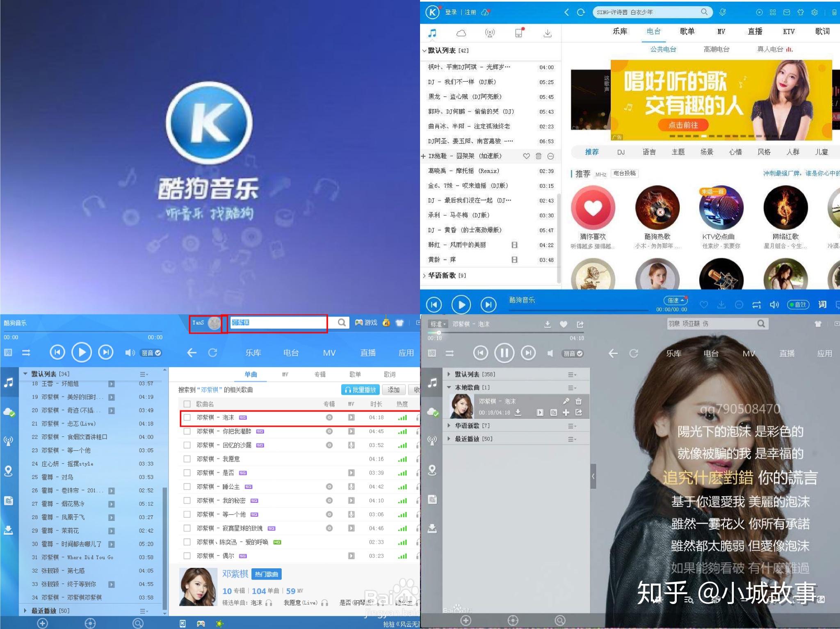Click the 批量播放 button
Screen dimensions: 840x629
pos(360,390)
